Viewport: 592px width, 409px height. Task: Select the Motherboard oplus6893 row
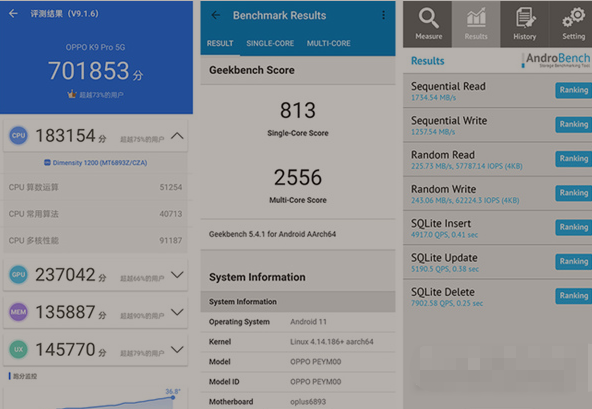pyautogui.click(x=298, y=401)
